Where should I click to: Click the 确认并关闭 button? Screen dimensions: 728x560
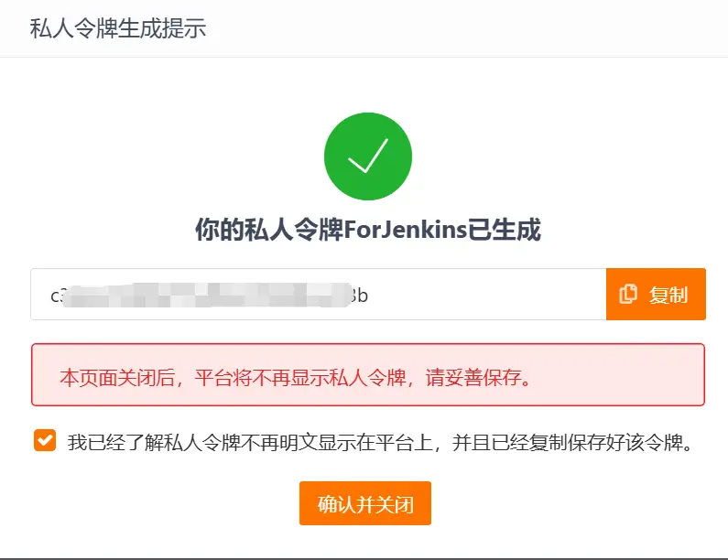[x=365, y=503]
